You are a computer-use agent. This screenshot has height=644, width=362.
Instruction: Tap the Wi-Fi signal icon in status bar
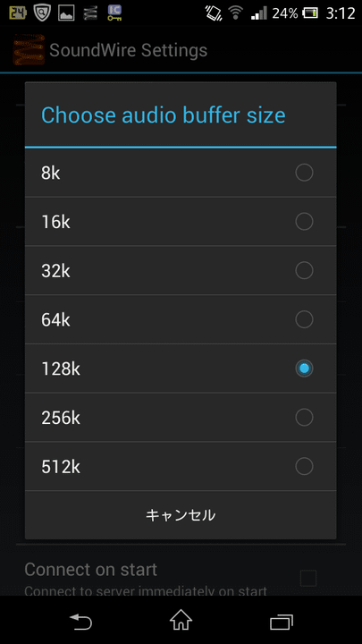click(x=236, y=13)
